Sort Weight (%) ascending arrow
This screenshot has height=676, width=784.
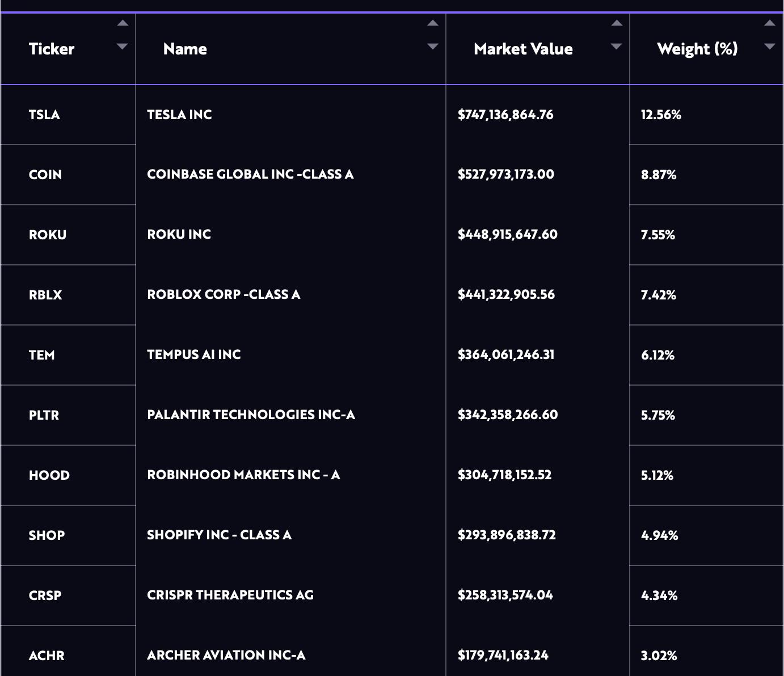770,23
